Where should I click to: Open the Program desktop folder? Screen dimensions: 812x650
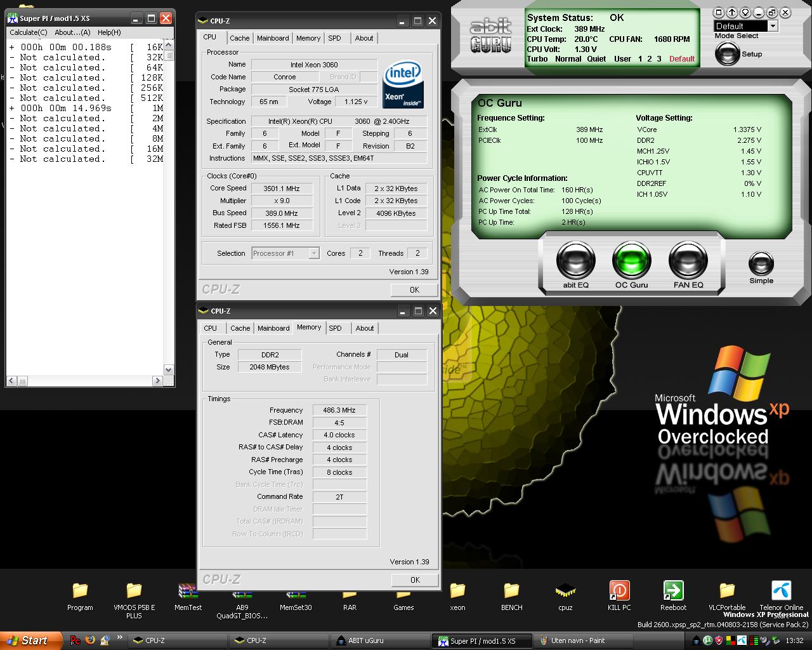[80, 596]
